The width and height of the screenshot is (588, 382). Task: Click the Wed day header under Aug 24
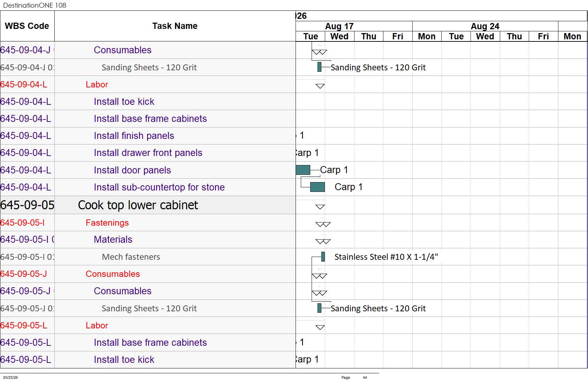coord(485,36)
